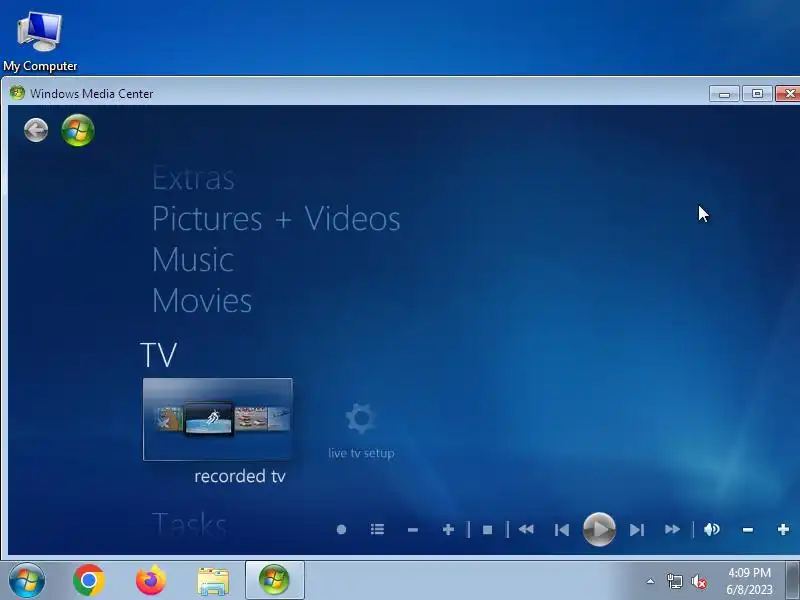
Task: Select the TV menu heading
Action: point(158,355)
